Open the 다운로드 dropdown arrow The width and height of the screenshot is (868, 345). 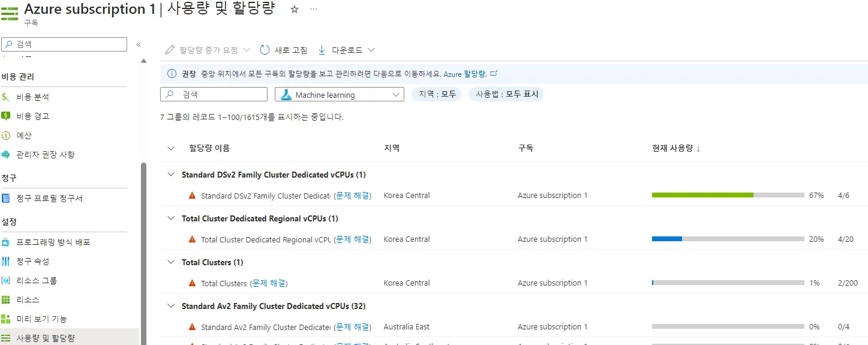371,50
